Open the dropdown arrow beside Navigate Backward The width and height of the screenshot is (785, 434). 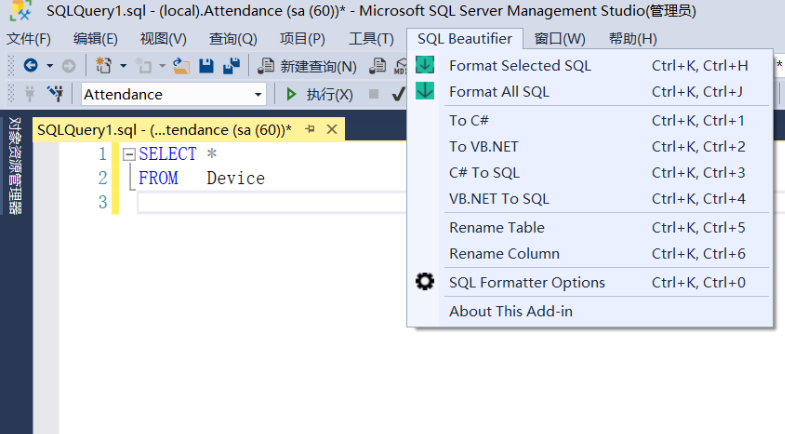click(50, 66)
